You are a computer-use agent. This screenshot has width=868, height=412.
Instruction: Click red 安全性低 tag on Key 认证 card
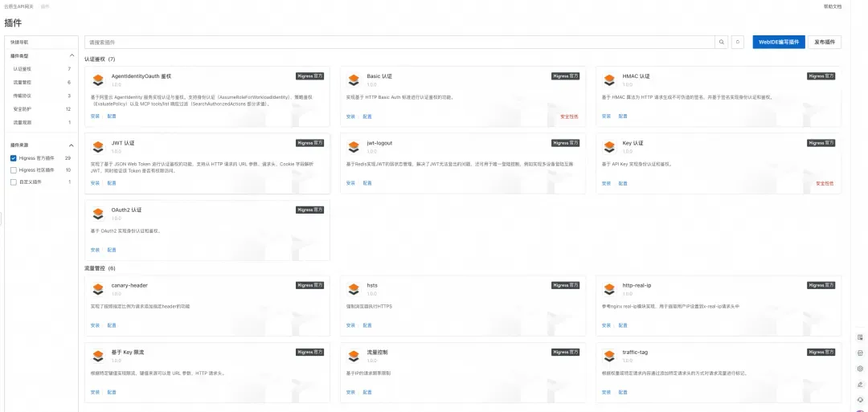[825, 183]
